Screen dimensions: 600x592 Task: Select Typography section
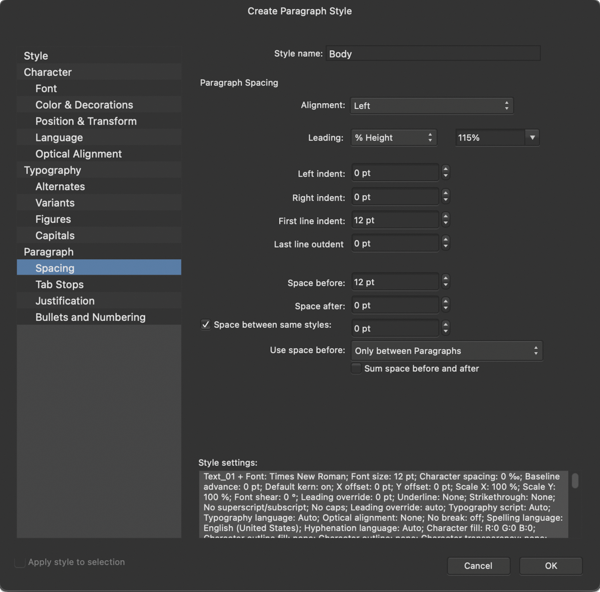99,170
